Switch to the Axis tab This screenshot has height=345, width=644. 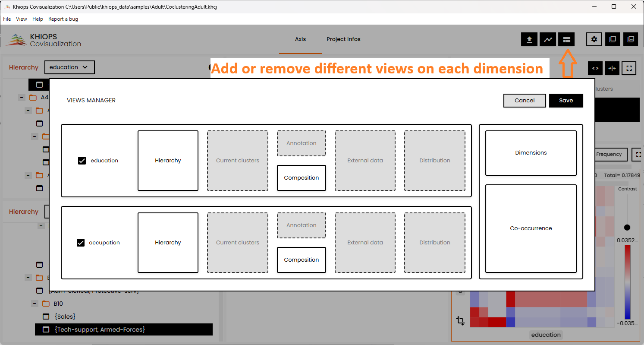[x=301, y=39]
